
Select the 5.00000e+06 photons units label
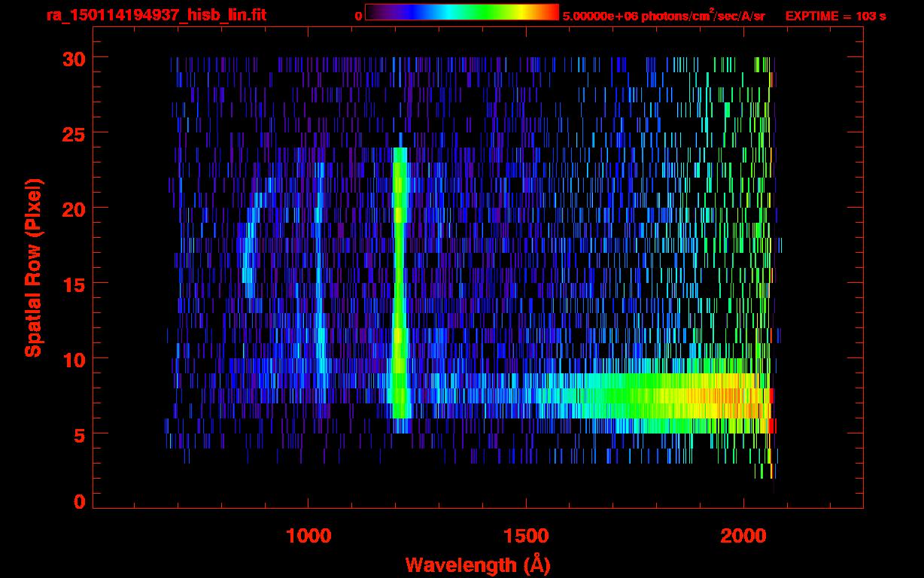664,16
